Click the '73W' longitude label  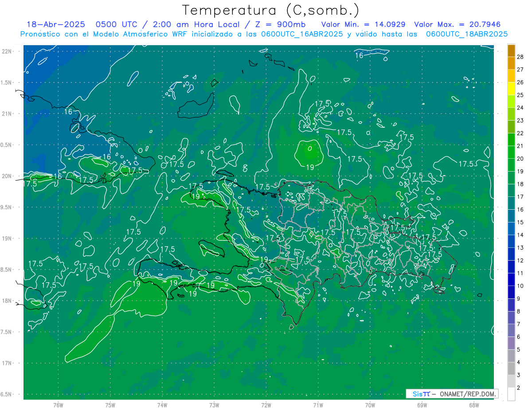[214, 405]
